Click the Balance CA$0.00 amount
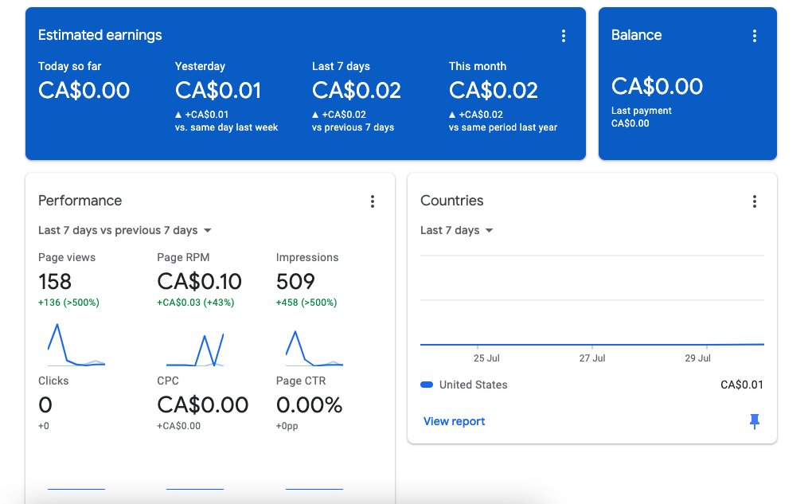 click(x=657, y=87)
